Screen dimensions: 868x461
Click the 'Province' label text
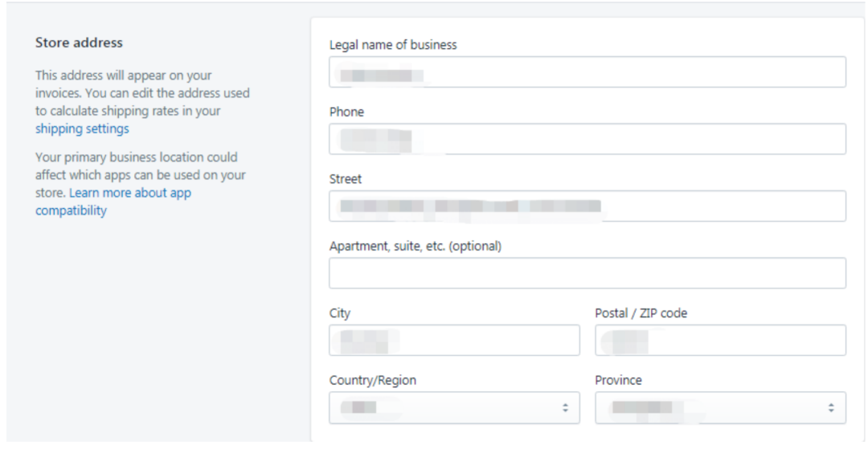(x=618, y=381)
